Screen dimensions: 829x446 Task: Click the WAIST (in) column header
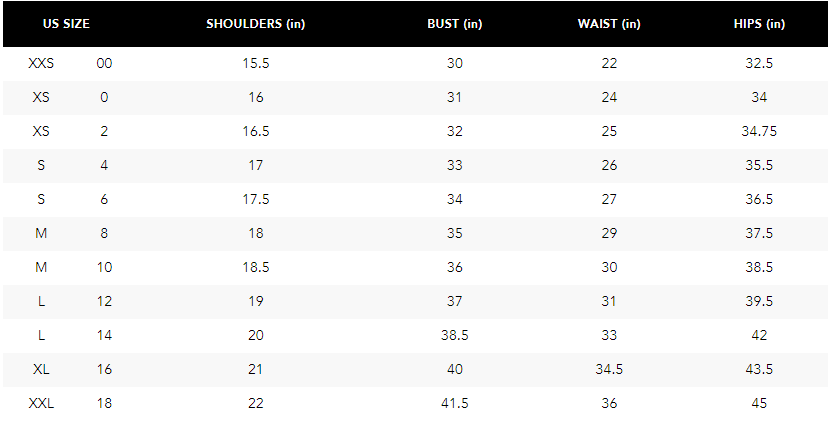click(609, 24)
